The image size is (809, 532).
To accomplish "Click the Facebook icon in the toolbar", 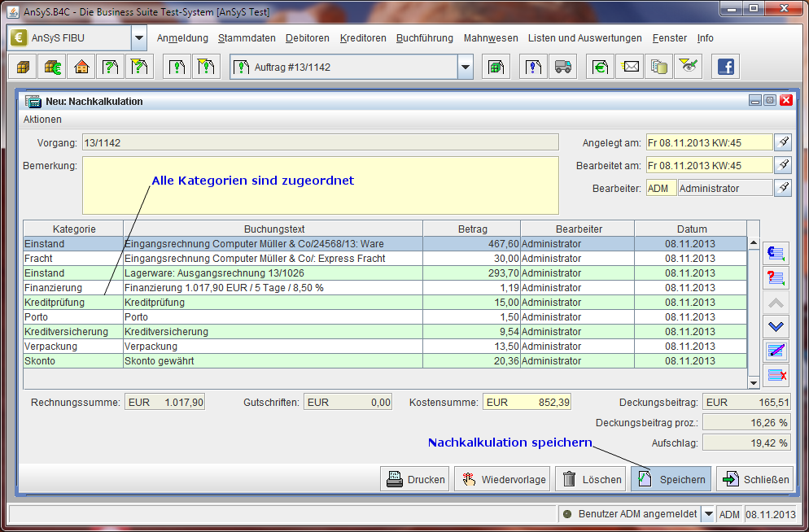I will pyautogui.click(x=725, y=67).
